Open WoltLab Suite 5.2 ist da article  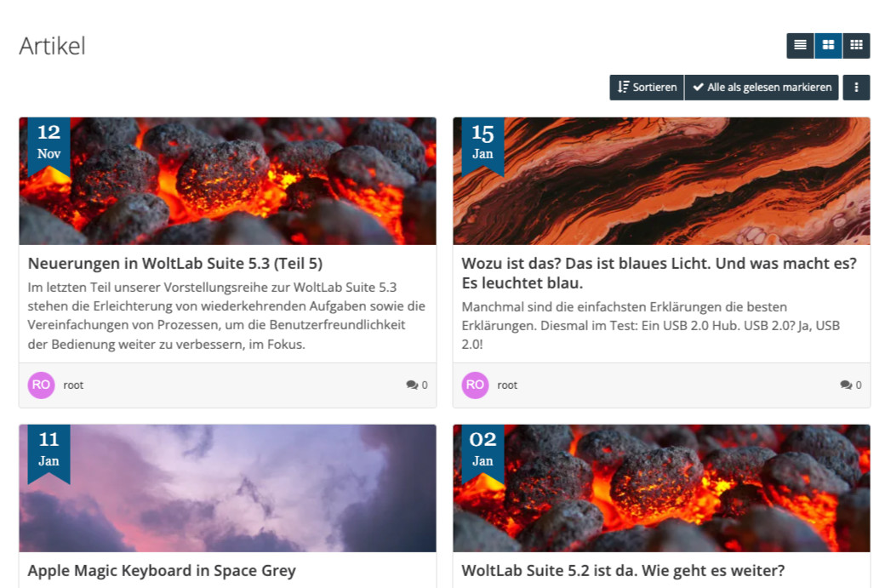(623, 570)
